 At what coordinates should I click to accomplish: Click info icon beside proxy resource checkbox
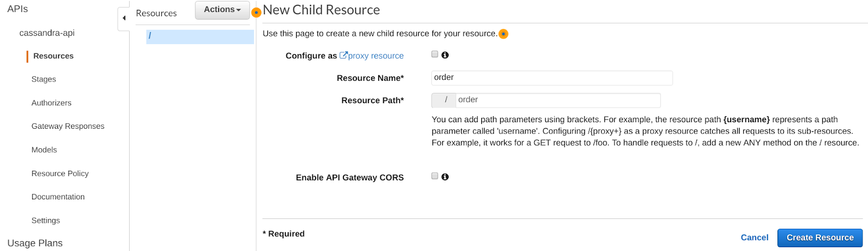(x=445, y=55)
